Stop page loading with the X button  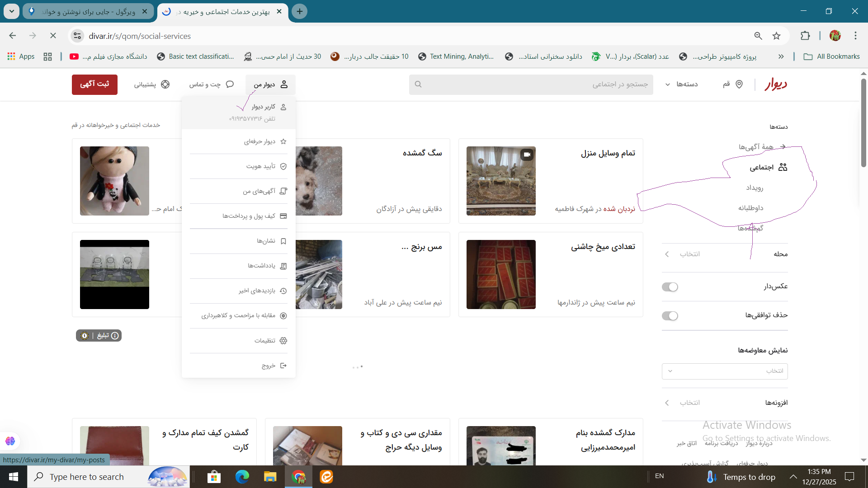click(x=53, y=36)
